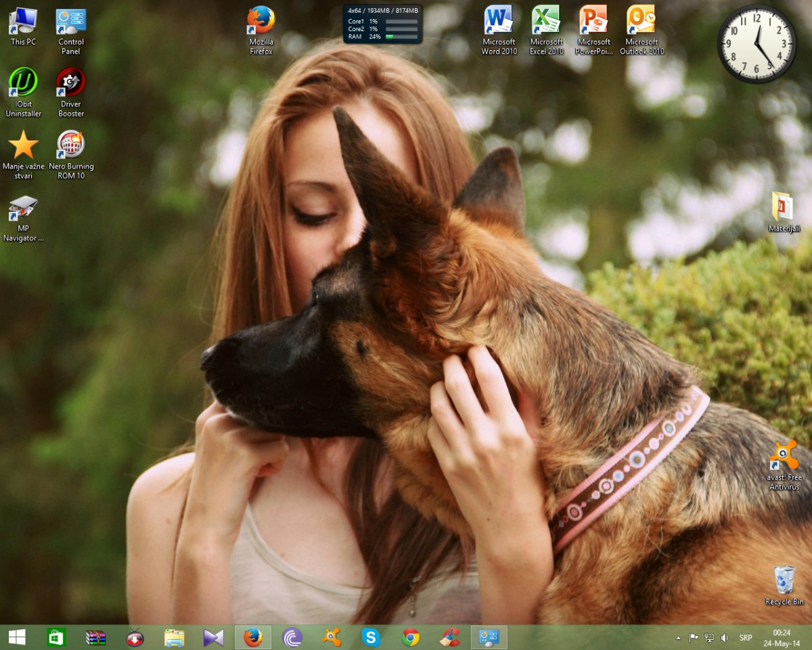Select the This PC desktop icon
812x650 pixels.
tap(23, 21)
